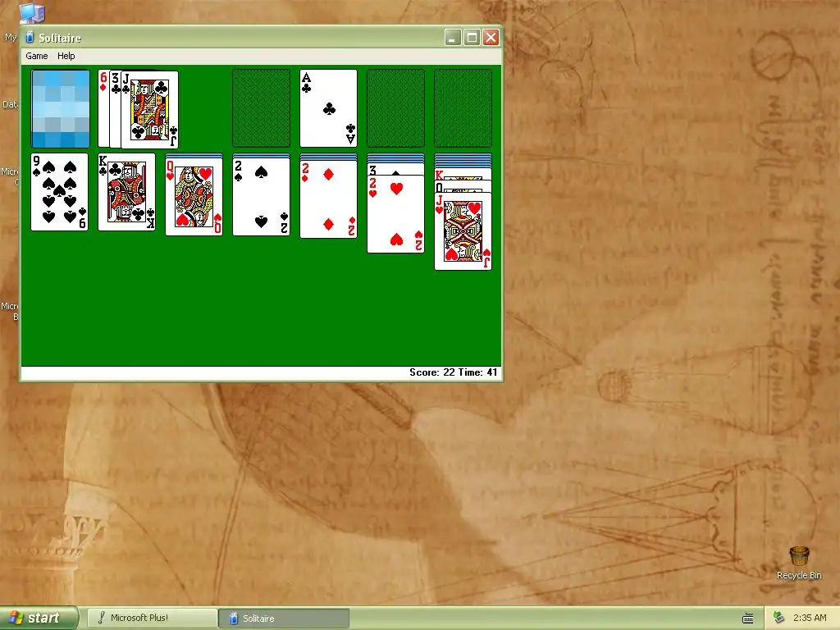The height and width of the screenshot is (630, 840).
Task: Select the 2 of hearts card
Action: coord(396,214)
